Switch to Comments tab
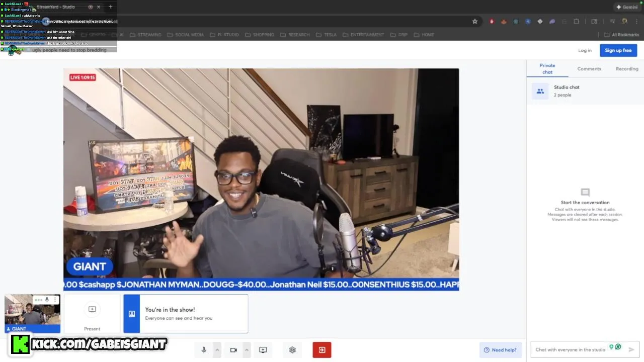The height and width of the screenshot is (362, 644). coord(589,68)
